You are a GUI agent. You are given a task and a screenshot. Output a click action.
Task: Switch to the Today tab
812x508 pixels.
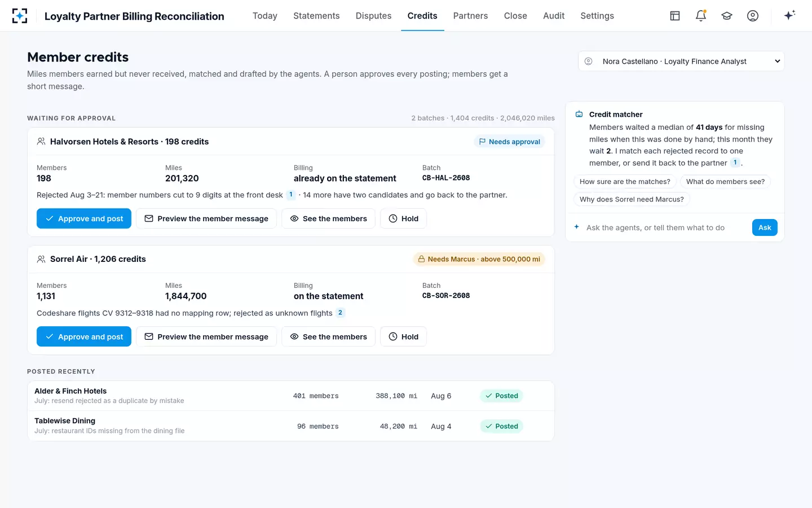pos(265,16)
